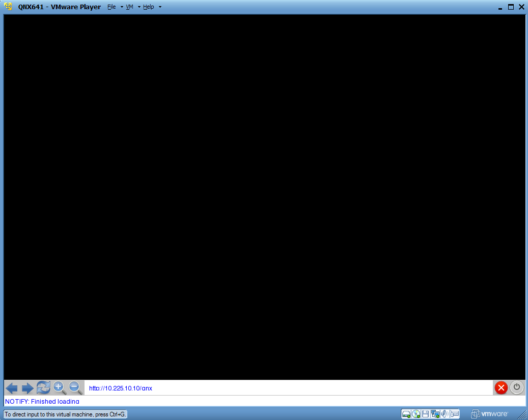528x420 pixels.
Task: Expand the File menu dropdown arrow
Action: pos(122,7)
